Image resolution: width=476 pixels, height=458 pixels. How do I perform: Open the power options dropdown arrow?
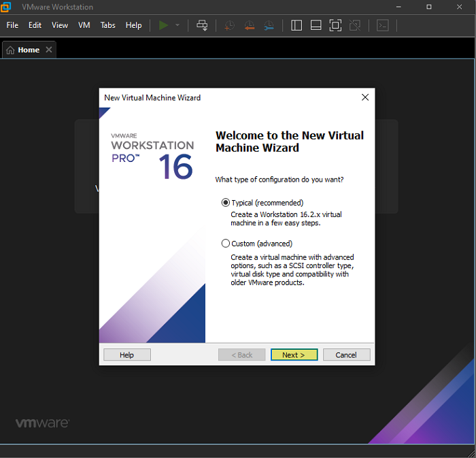click(x=177, y=25)
